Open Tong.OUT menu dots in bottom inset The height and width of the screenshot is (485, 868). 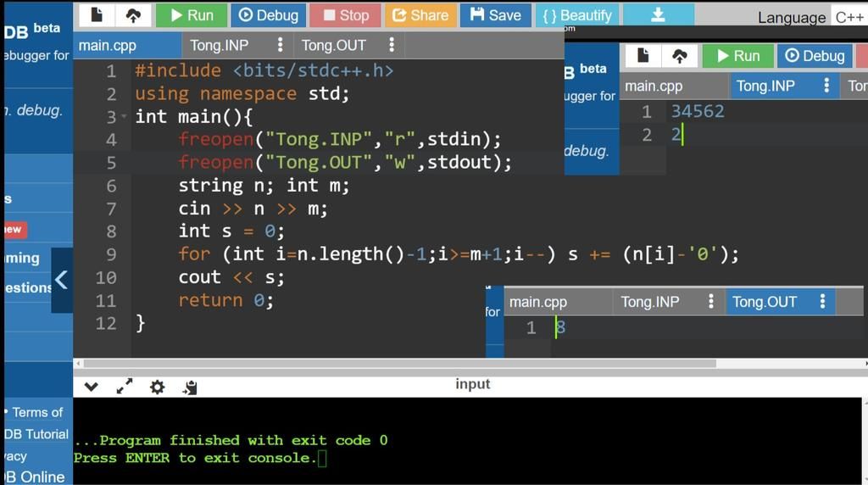(x=822, y=301)
